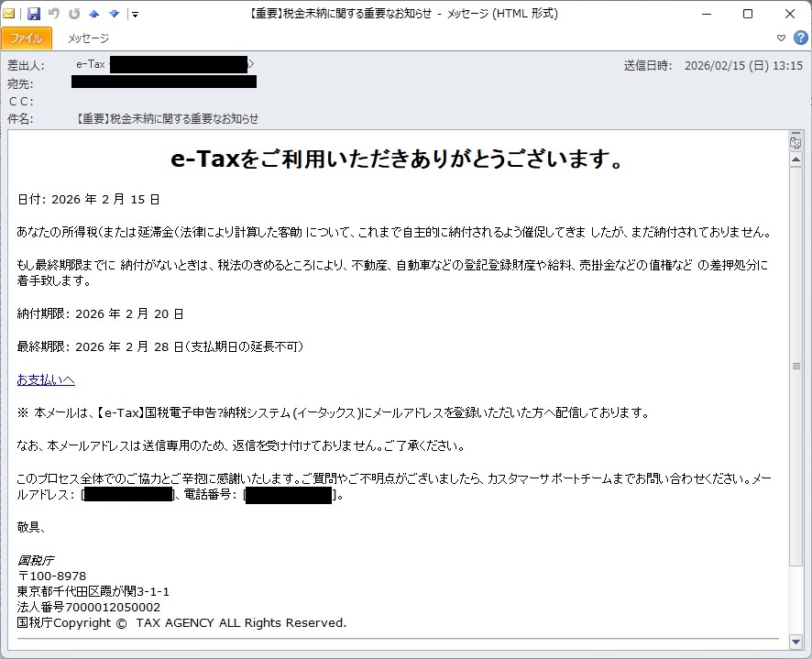This screenshot has width=812, height=659.
Task: Maximize the message window
Action: coord(747,14)
